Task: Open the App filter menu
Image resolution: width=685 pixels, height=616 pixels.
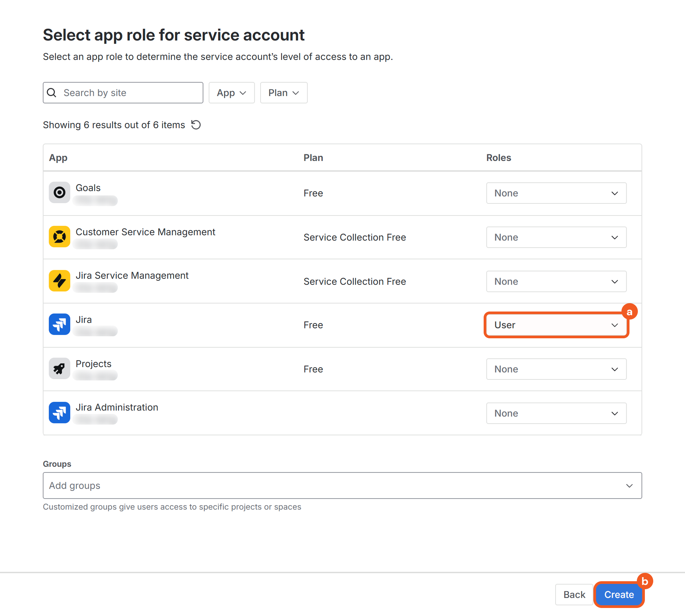Action: pos(231,93)
